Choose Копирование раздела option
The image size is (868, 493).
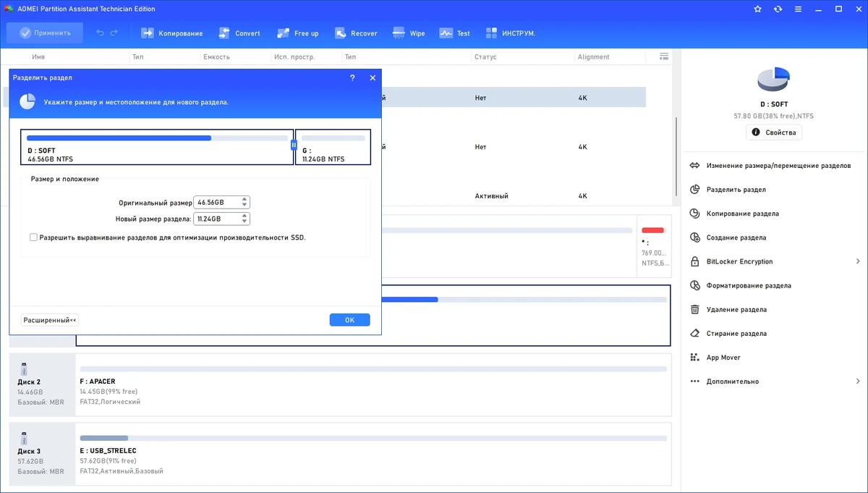point(734,214)
